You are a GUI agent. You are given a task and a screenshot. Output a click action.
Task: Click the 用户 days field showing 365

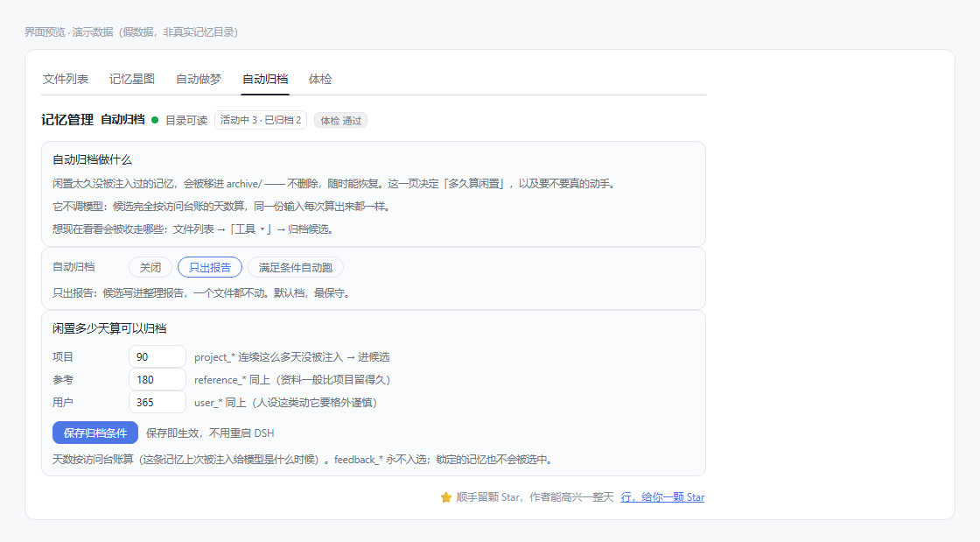157,403
